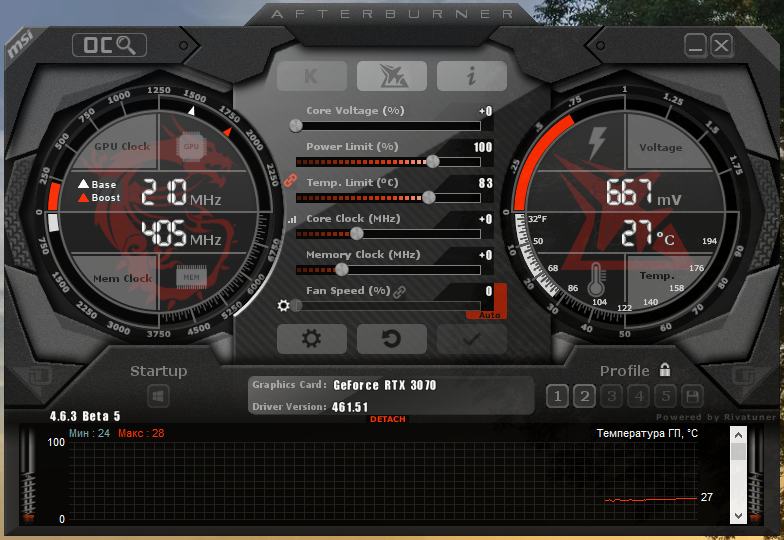Click the Kombustor K button
This screenshot has height=540, width=784.
point(312,76)
